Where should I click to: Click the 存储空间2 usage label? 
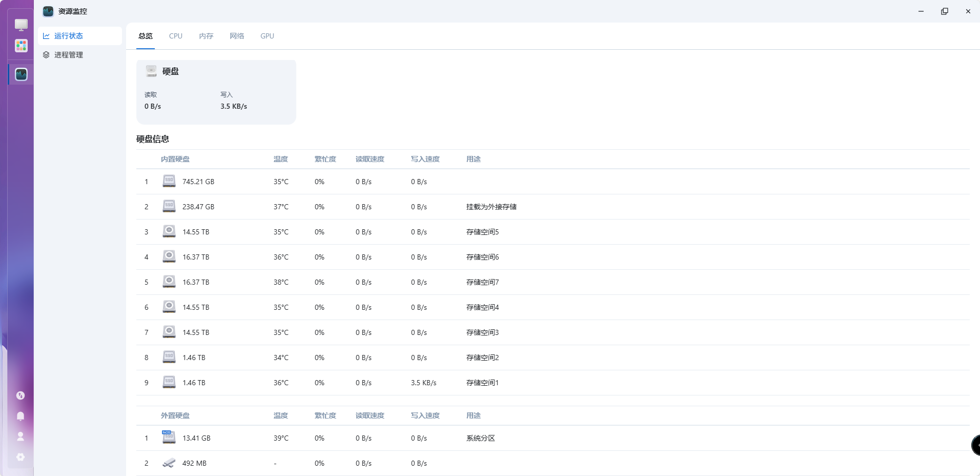[x=483, y=358]
